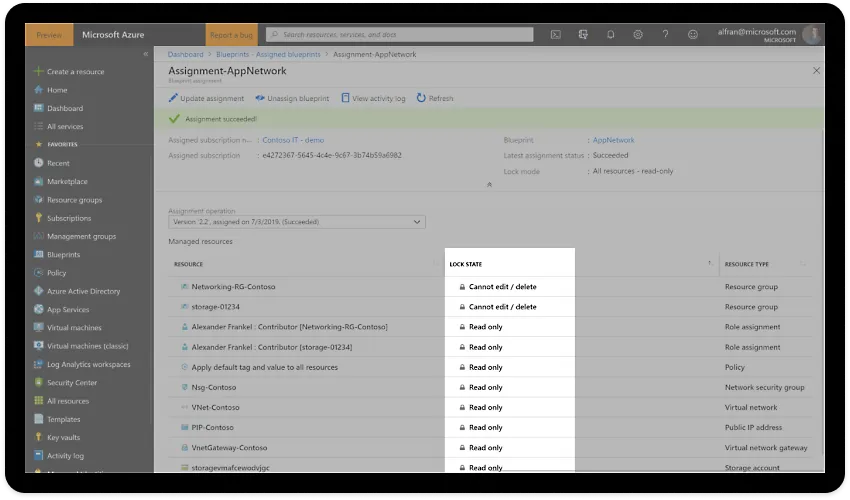Click the lock icon on Networking-RG-Contoso row

pos(462,287)
